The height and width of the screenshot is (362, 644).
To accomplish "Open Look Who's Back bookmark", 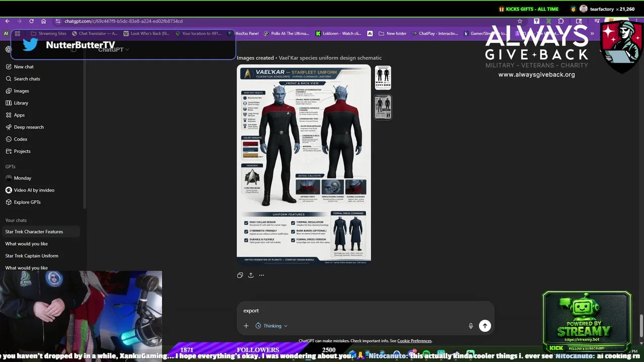I will [x=146, y=33].
